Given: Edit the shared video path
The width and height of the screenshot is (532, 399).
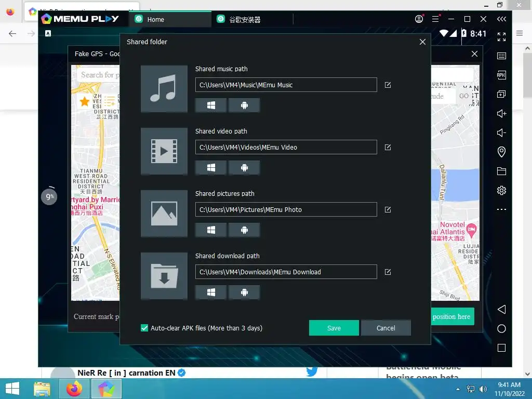Looking at the screenshot, I should click(x=388, y=147).
